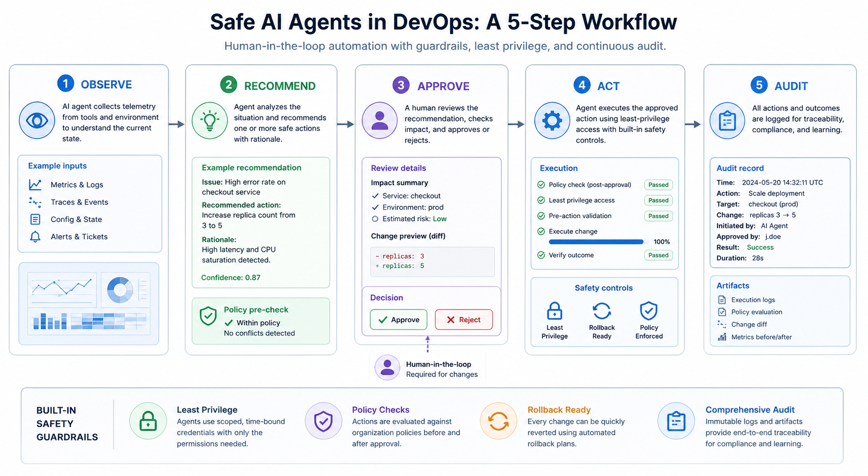Click the RECOMMEND step heading
Screen dimensions: 868x476
click(x=280, y=86)
